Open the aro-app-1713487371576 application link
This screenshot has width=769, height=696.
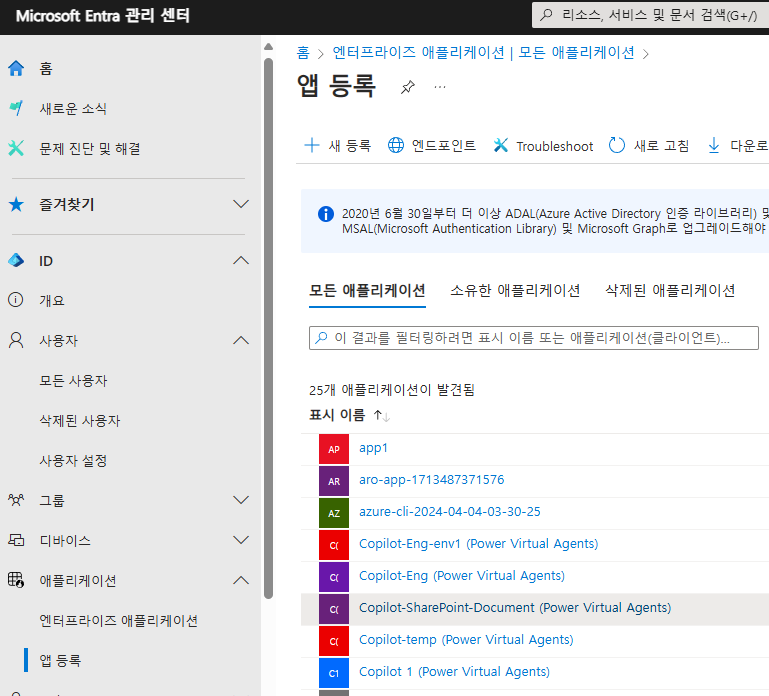pyautogui.click(x=431, y=480)
